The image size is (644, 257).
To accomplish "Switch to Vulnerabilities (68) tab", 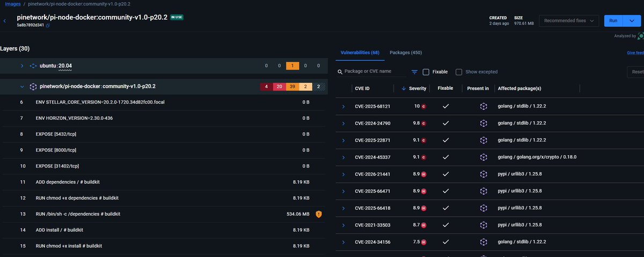I will [x=360, y=53].
